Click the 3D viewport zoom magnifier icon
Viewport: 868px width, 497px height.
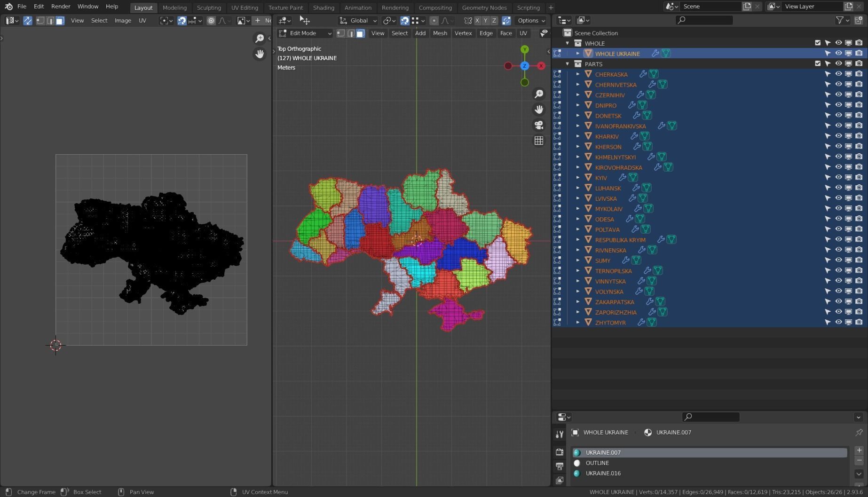pos(539,94)
